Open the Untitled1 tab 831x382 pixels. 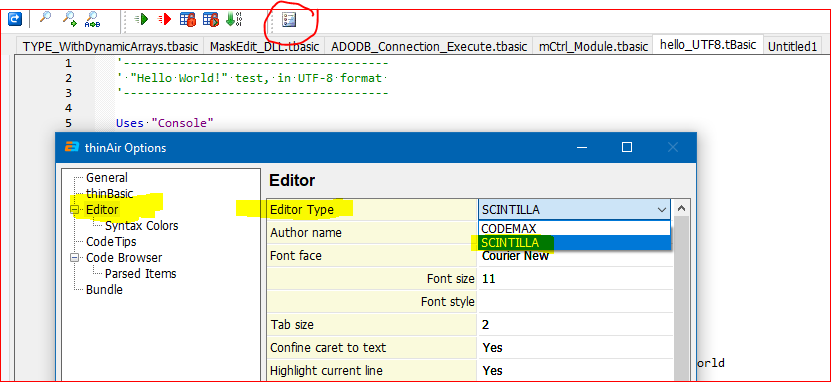point(792,47)
